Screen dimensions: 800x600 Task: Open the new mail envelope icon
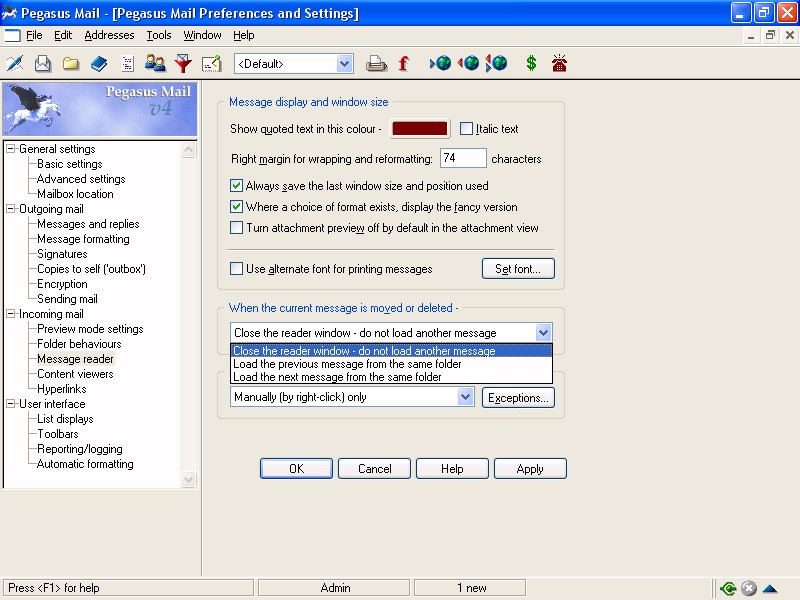point(43,64)
